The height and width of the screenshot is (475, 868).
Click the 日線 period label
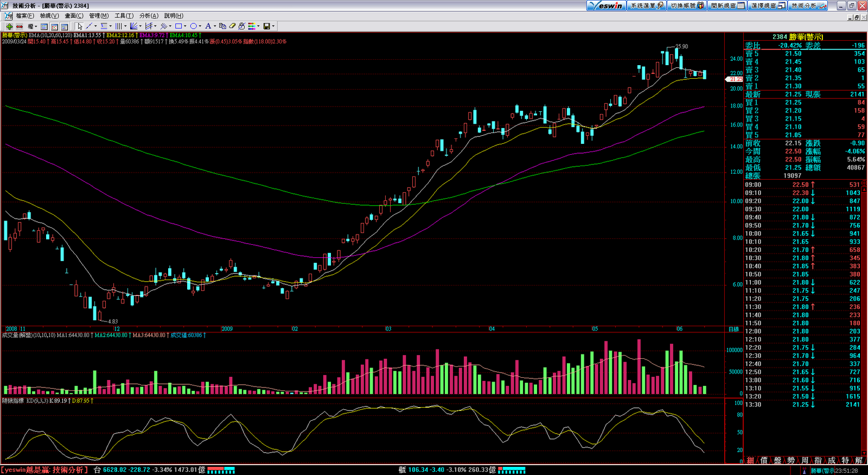click(x=733, y=329)
